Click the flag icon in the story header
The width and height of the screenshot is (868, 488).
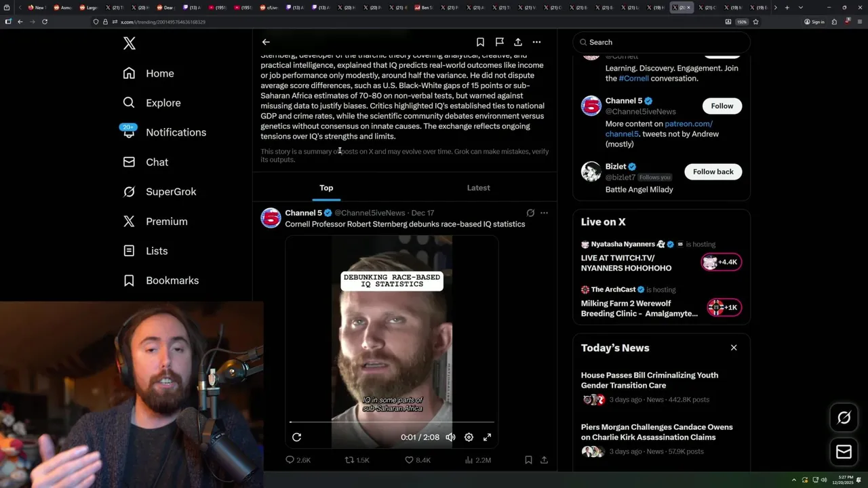click(x=499, y=42)
